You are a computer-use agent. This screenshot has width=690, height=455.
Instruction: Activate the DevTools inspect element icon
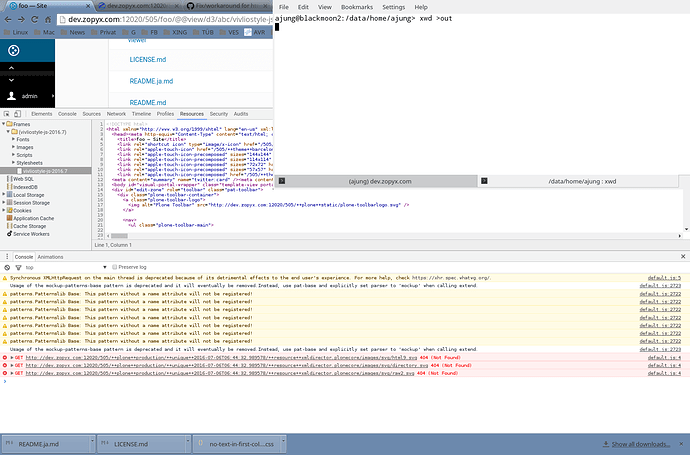pyautogui.click(x=7, y=114)
